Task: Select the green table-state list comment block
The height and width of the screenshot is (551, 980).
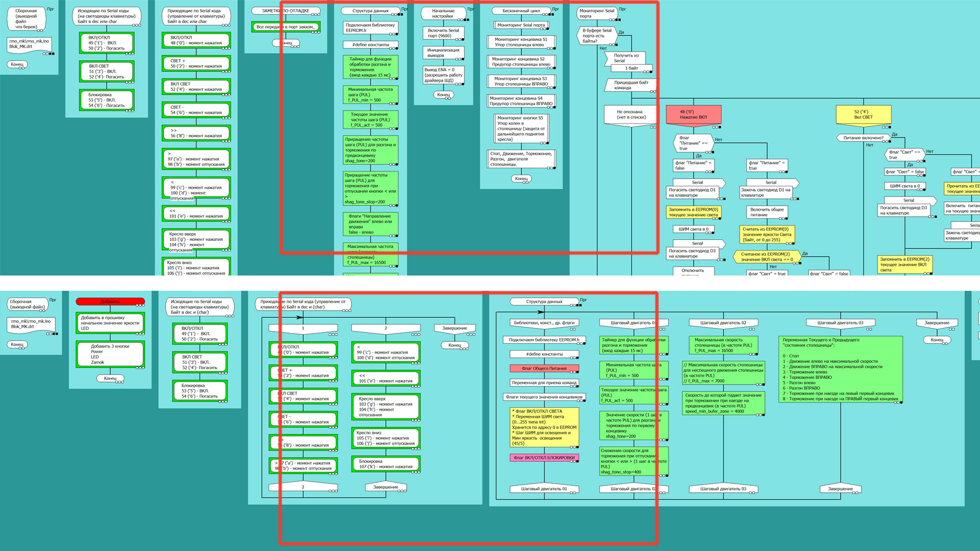Action: 840,369
